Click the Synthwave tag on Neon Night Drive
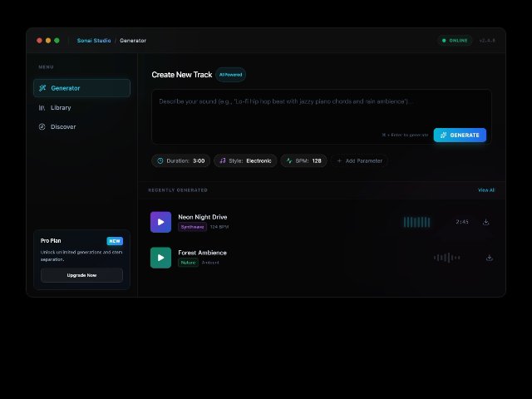This screenshot has width=532, height=399. [192, 227]
